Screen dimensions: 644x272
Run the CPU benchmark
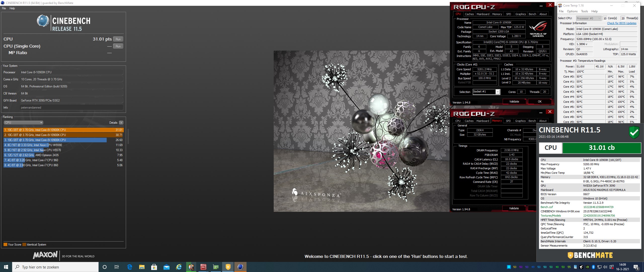click(118, 39)
